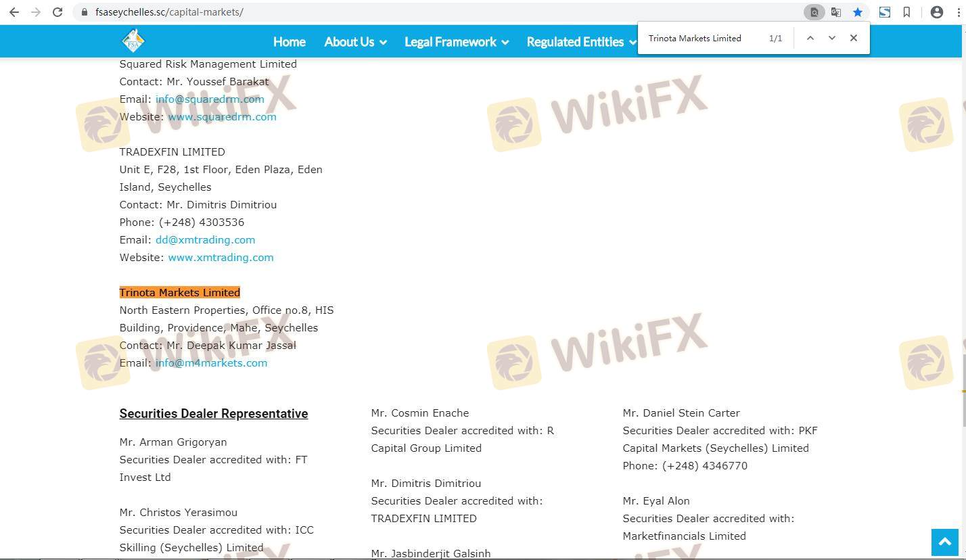
Task: Open Chrome's three-dot menu
Action: (x=959, y=12)
